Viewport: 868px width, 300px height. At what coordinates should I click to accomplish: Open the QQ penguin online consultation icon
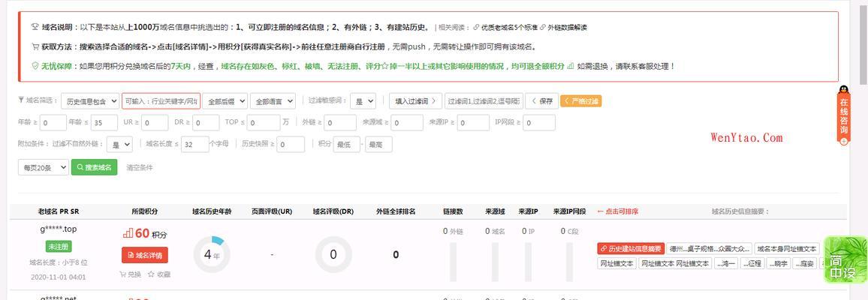click(843, 91)
